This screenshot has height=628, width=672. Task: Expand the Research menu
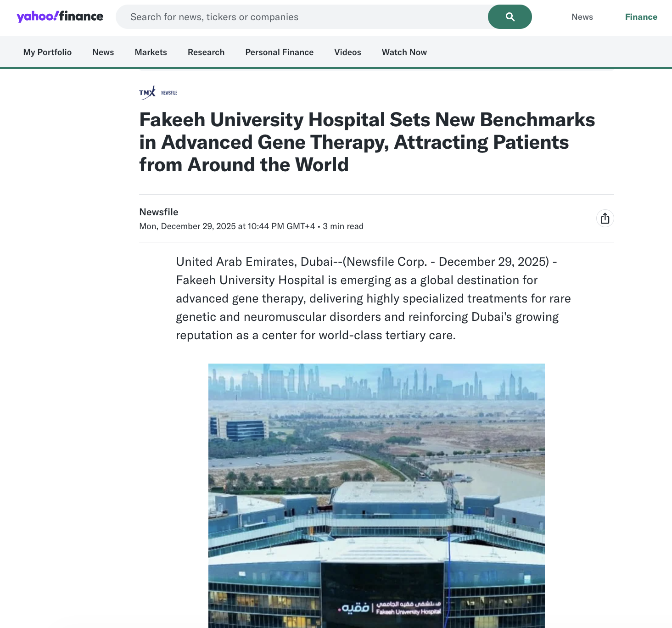(206, 52)
